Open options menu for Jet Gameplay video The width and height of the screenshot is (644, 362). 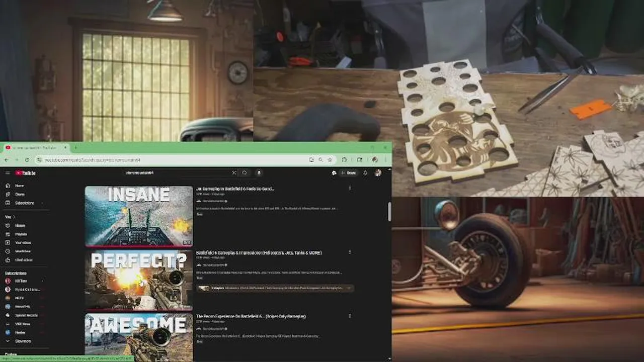(x=350, y=189)
